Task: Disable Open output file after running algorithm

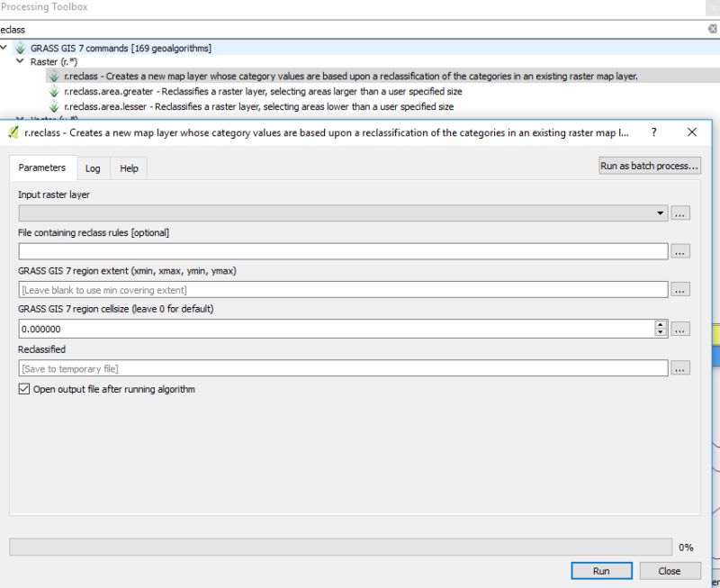Action: click(22, 389)
